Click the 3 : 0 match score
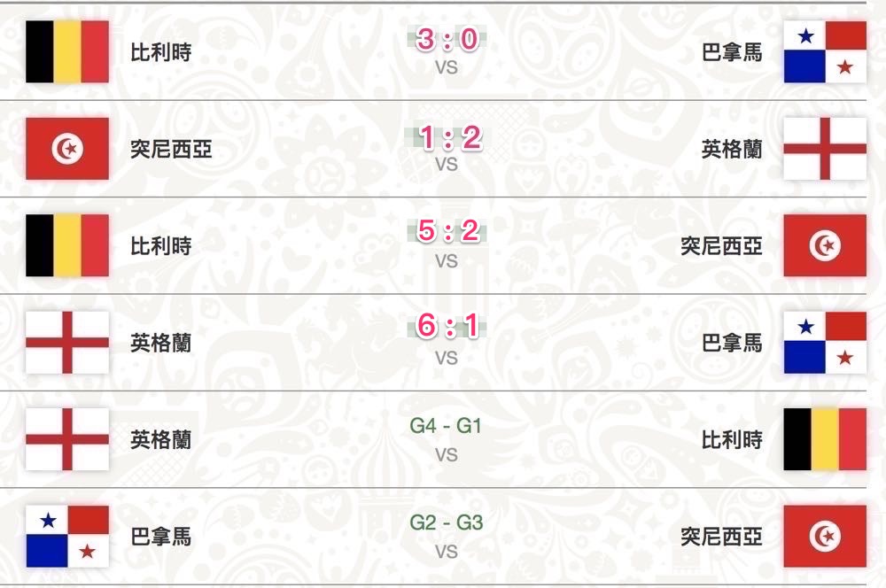This screenshot has width=886, height=588. [x=447, y=40]
